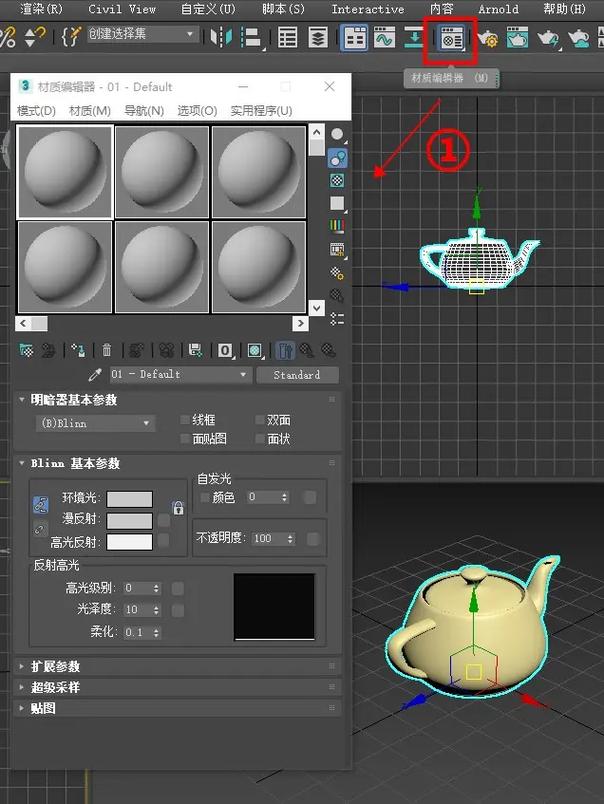Image resolution: width=604 pixels, height=804 pixels.
Task: Enable the 双面 two-sided checkbox
Action: pyautogui.click(x=260, y=420)
